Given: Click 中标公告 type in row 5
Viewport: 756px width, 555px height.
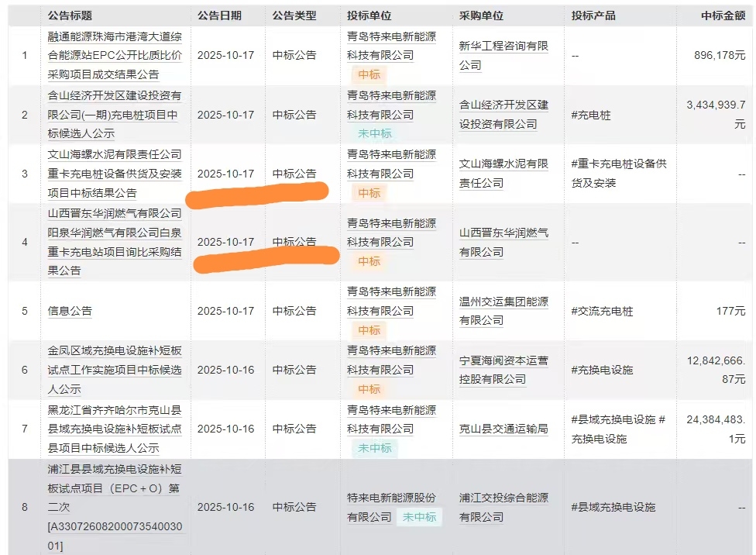Looking at the screenshot, I should click(x=294, y=312).
